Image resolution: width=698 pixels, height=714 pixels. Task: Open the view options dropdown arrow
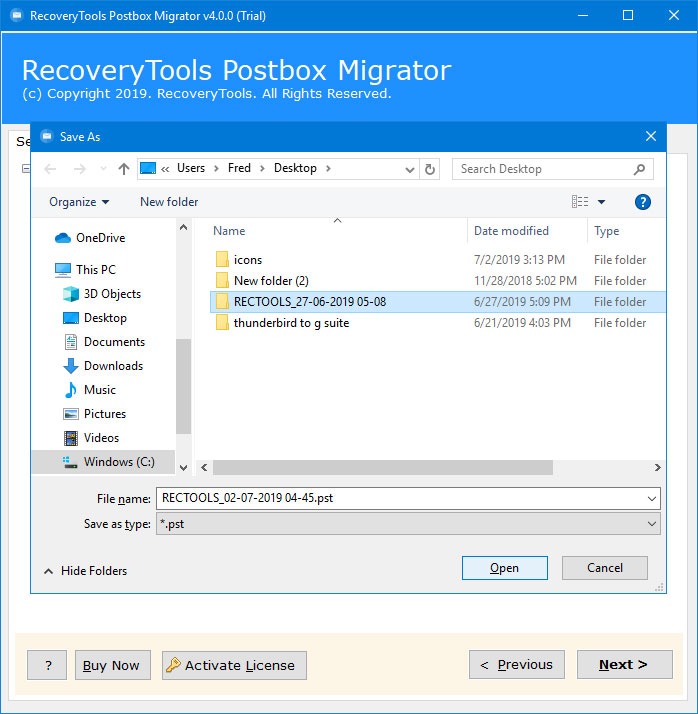point(601,202)
